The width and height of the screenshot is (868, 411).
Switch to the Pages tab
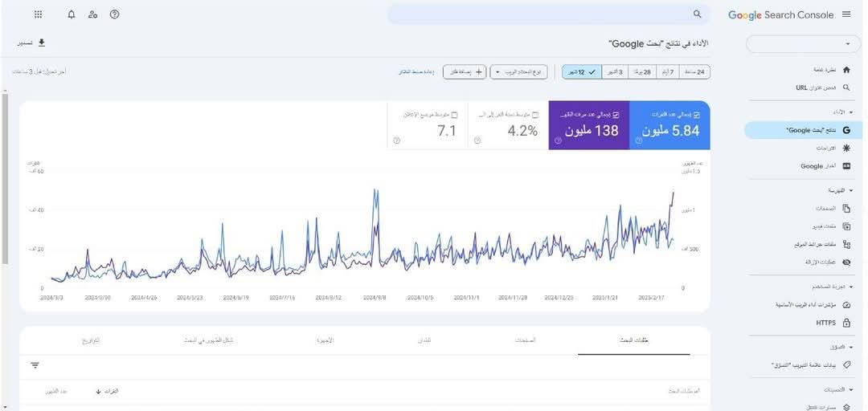click(x=525, y=340)
